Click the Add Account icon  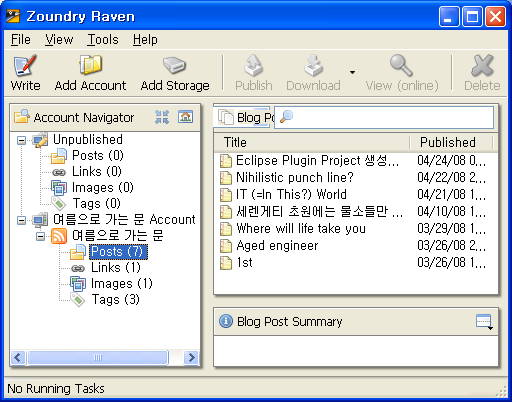[90, 65]
